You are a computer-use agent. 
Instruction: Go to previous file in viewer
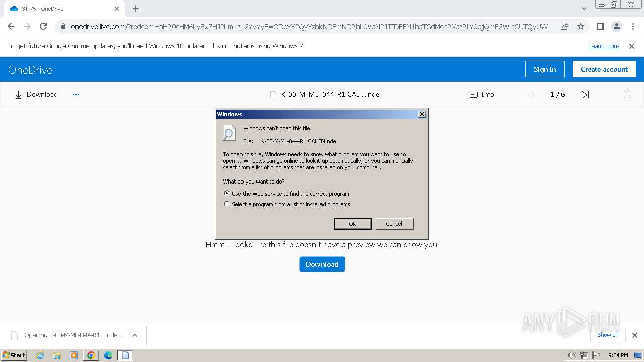530,94
